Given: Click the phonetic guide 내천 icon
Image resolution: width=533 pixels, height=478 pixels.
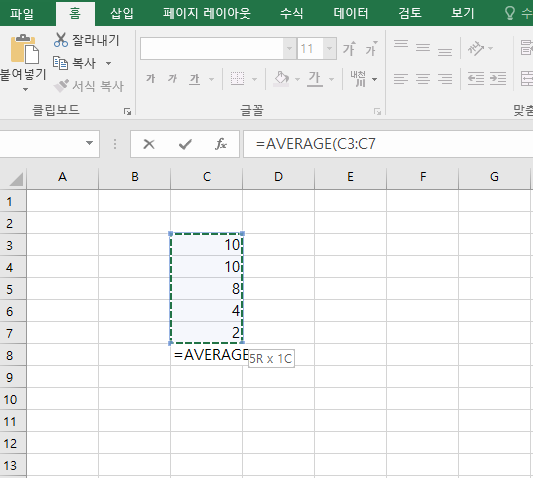Looking at the screenshot, I should (358, 79).
